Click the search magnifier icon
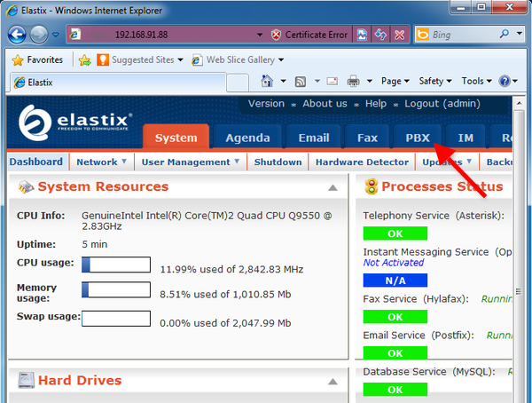532x403 pixels. (x=505, y=34)
